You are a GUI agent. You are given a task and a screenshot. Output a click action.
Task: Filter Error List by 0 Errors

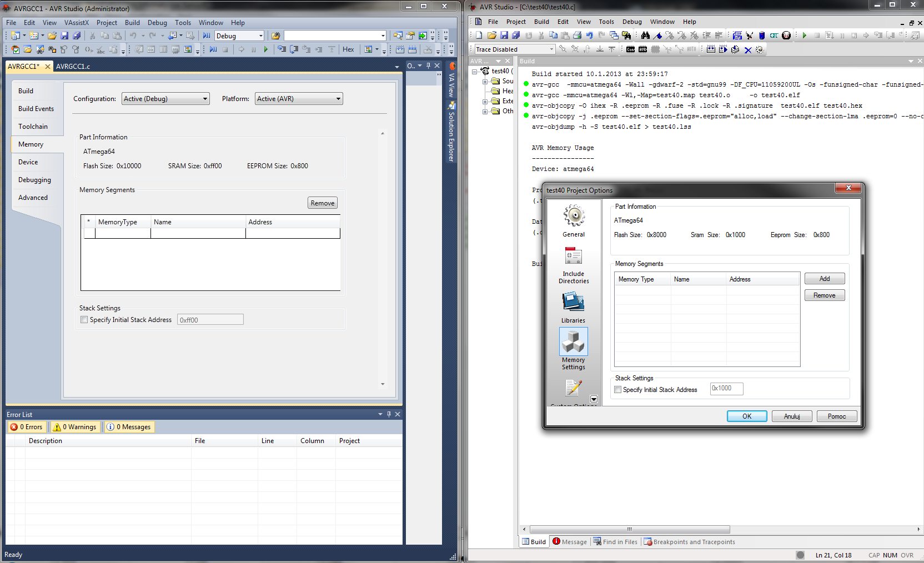point(27,427)
